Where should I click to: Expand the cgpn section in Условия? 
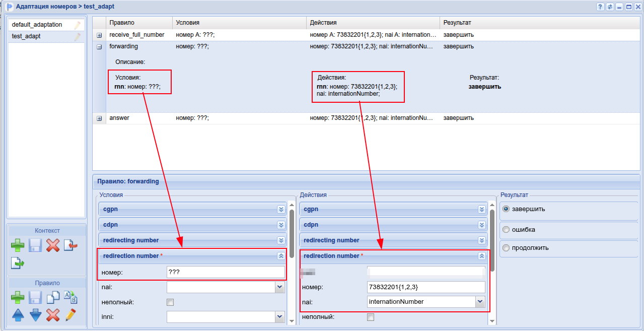click(281, 209)
